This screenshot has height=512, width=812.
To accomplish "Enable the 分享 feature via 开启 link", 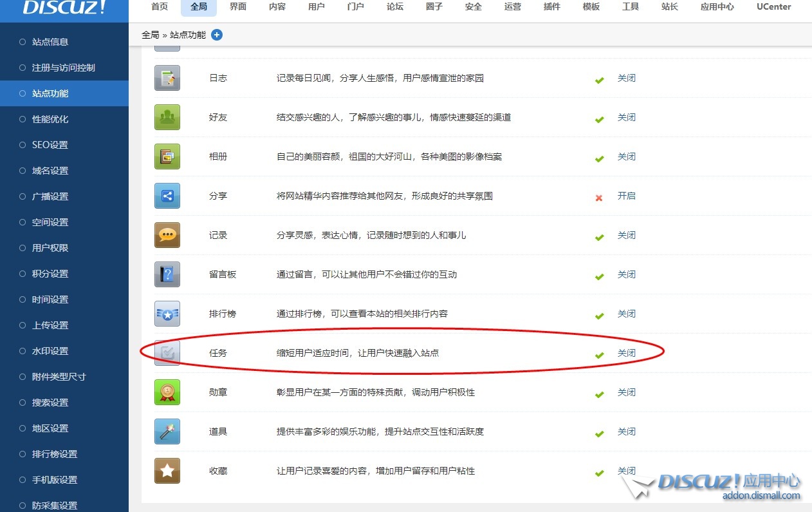I will coord(626,196).
